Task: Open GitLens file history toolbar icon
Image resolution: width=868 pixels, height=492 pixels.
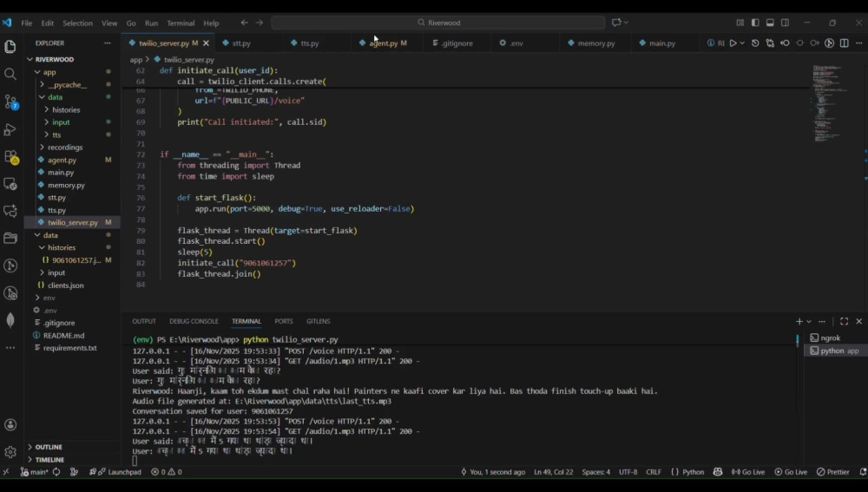Action: coord(755,43)
